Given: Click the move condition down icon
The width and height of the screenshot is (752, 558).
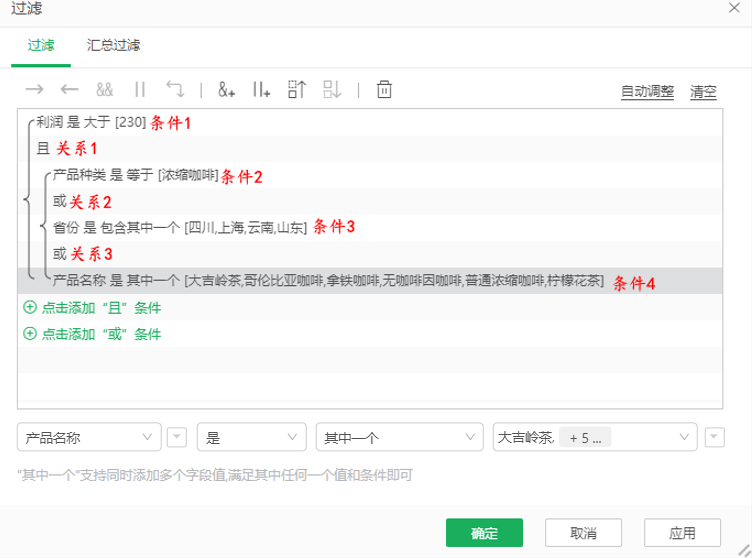Looking at the screenshot, I should point(332,89).
